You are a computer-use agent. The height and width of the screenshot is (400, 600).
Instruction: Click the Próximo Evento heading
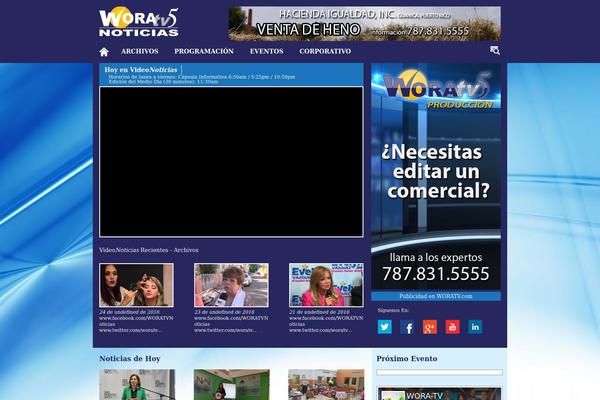(407, 359)
